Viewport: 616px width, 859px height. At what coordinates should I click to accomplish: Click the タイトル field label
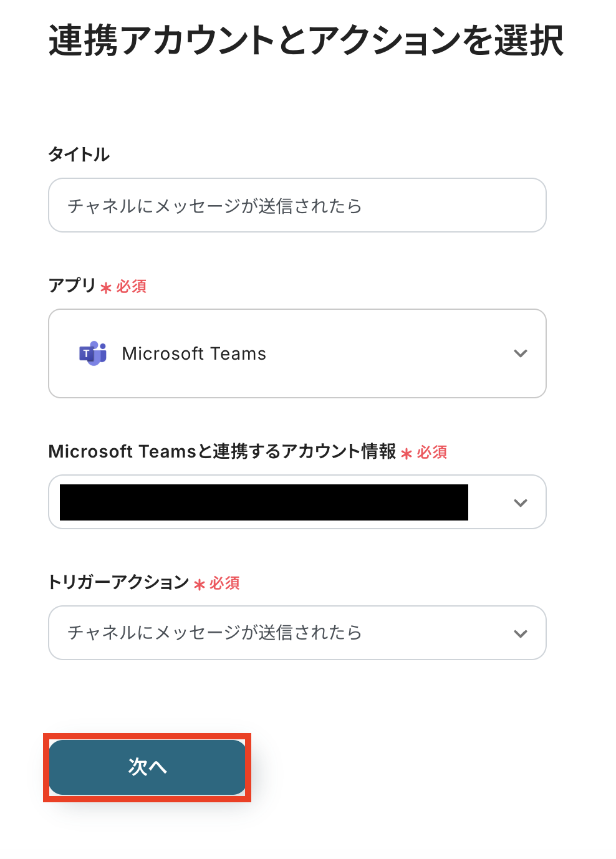click(79, 155)
